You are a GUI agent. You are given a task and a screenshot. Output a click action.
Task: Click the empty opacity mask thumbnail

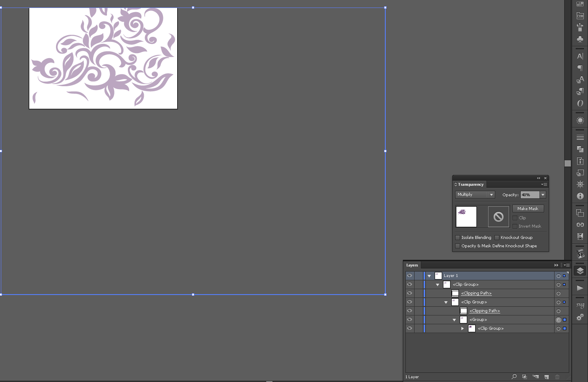point(499,217)
